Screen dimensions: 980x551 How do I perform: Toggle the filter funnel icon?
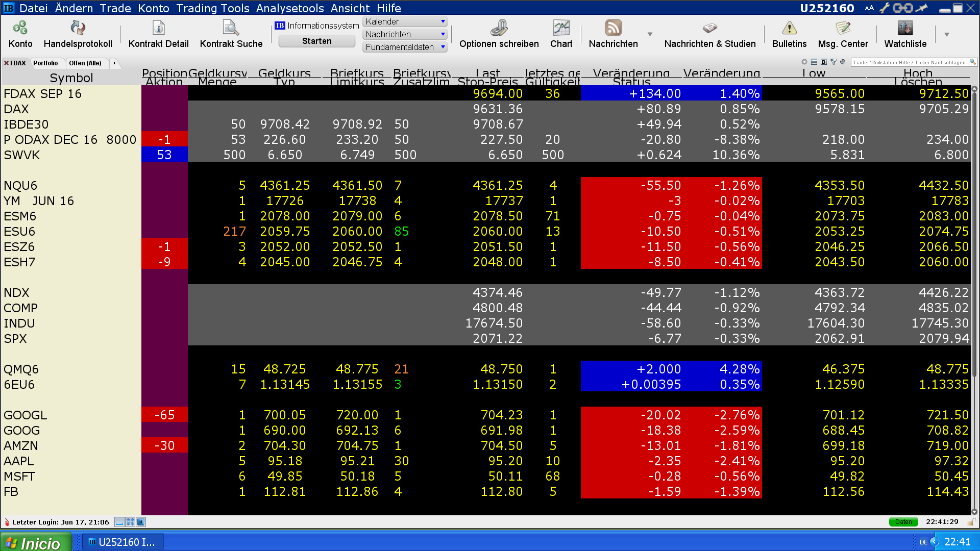(x=834, y=62)
